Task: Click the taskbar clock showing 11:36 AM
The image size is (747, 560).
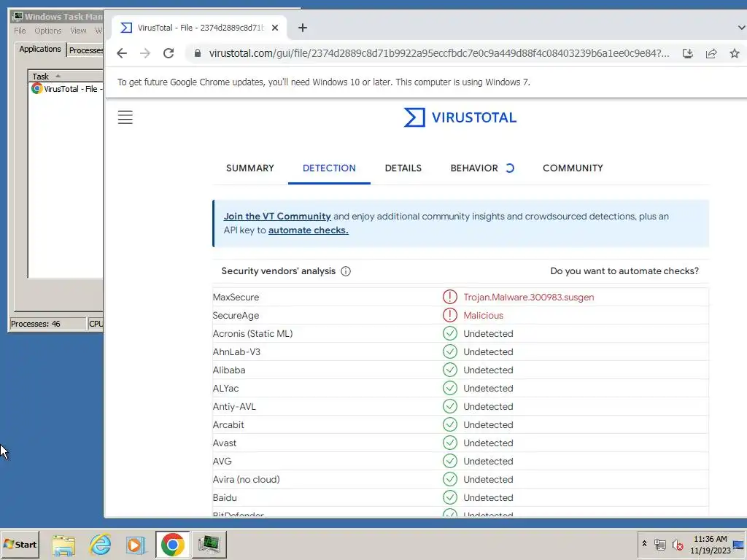Action: coord(710,544)
